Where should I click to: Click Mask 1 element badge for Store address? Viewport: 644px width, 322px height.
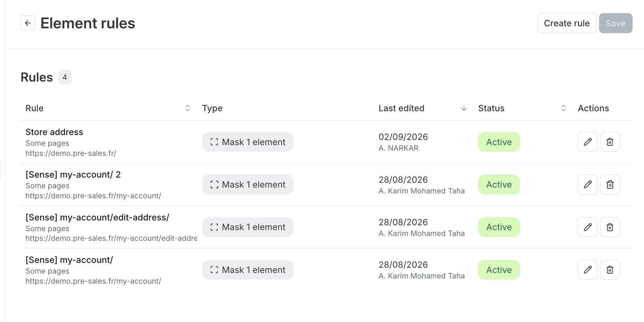click(248, 142)
